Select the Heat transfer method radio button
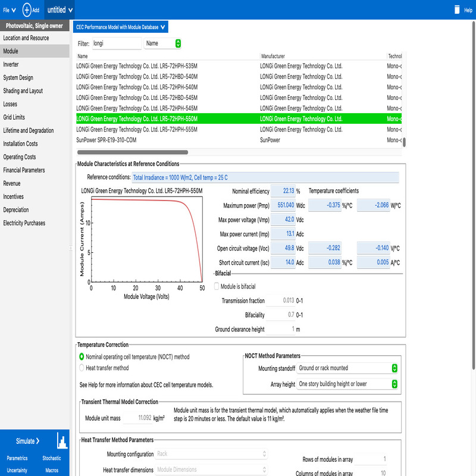Screen dimensions: 476x476 pyautogui.click(x=82, y=368)
